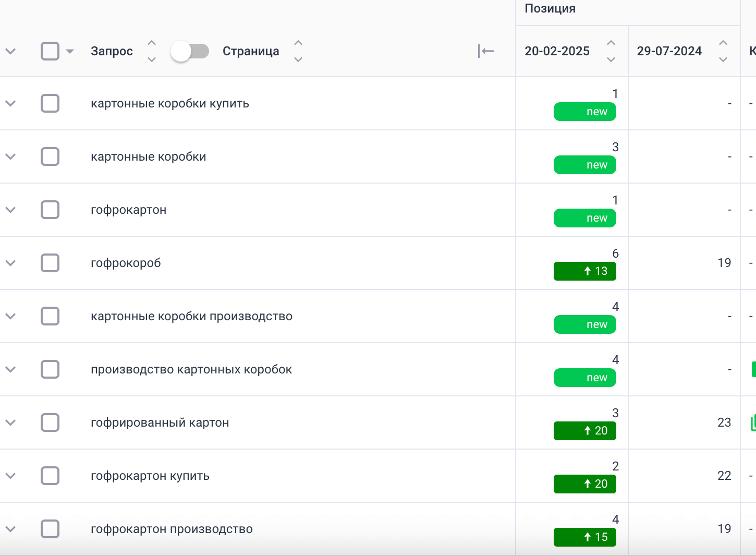Sort Страница column descending arrow
Screen dimensions: 756x556
tap(298, 59)
